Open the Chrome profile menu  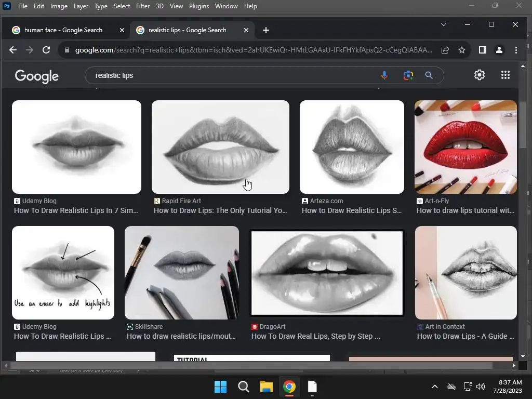499,50
